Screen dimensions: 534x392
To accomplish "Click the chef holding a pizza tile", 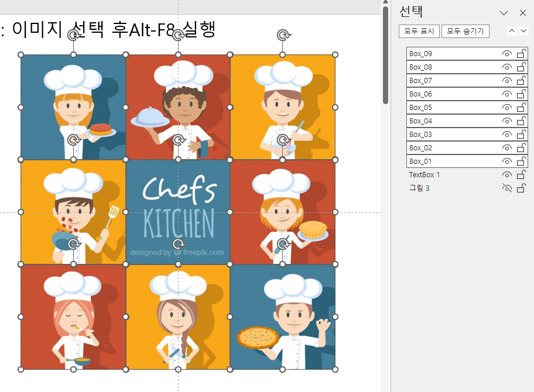I will pyautogui.click(x=283, y=317).
